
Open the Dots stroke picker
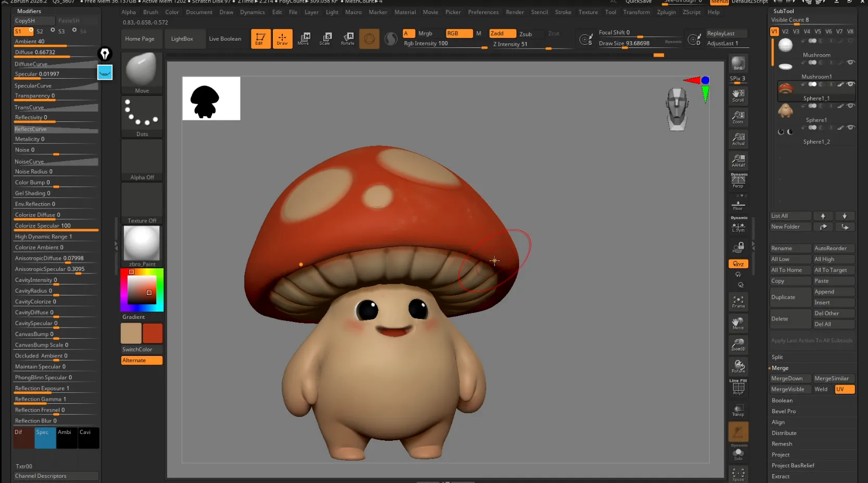[x=142, y=117]
